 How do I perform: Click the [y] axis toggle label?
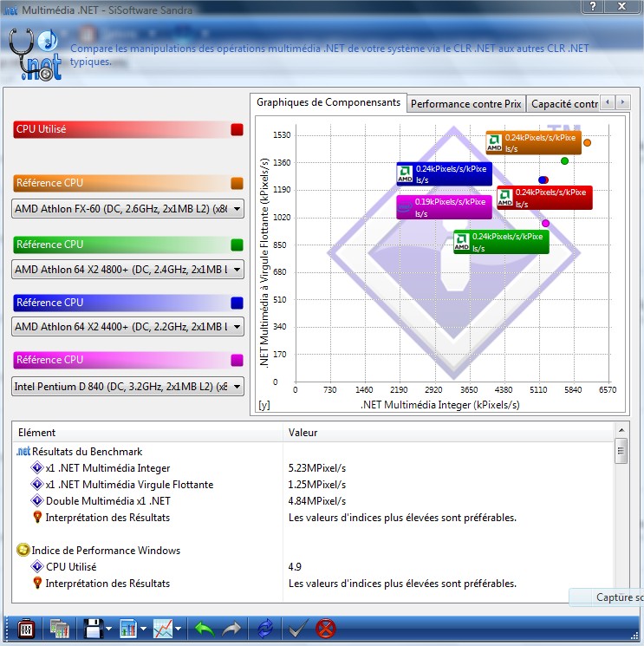264,405
